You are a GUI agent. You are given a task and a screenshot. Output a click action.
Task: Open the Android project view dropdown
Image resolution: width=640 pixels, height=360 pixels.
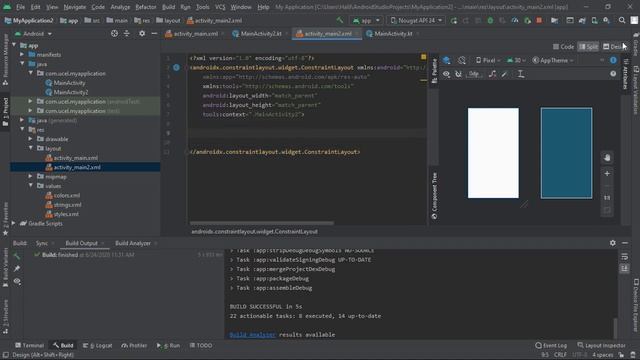coord(33,33)
